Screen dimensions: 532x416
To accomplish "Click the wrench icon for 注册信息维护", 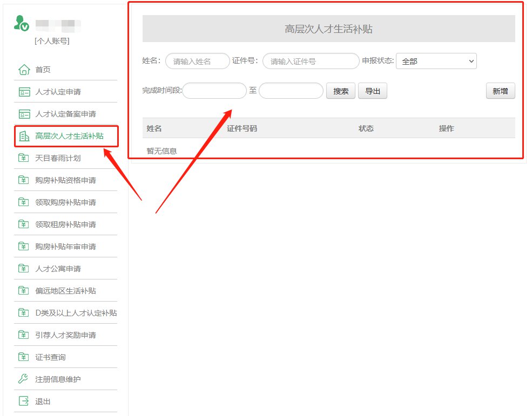I will (x=24, y=379).
